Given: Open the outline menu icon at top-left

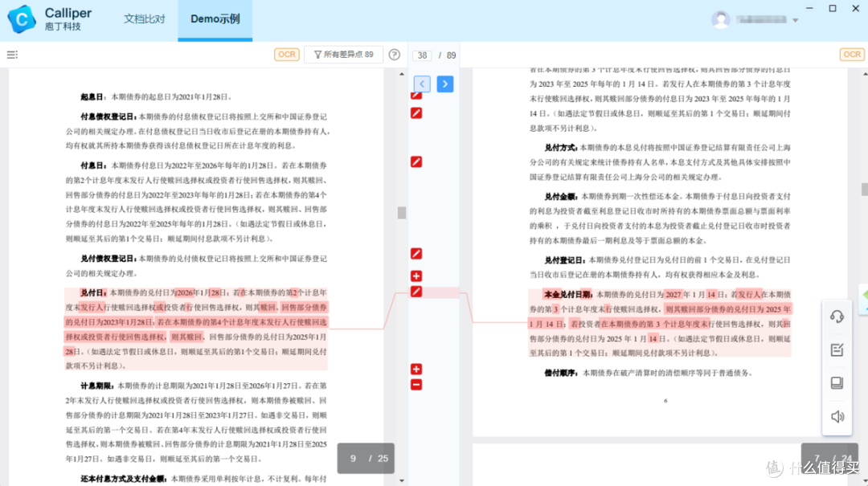Looking at the screenshot, I should coord(12,55).
